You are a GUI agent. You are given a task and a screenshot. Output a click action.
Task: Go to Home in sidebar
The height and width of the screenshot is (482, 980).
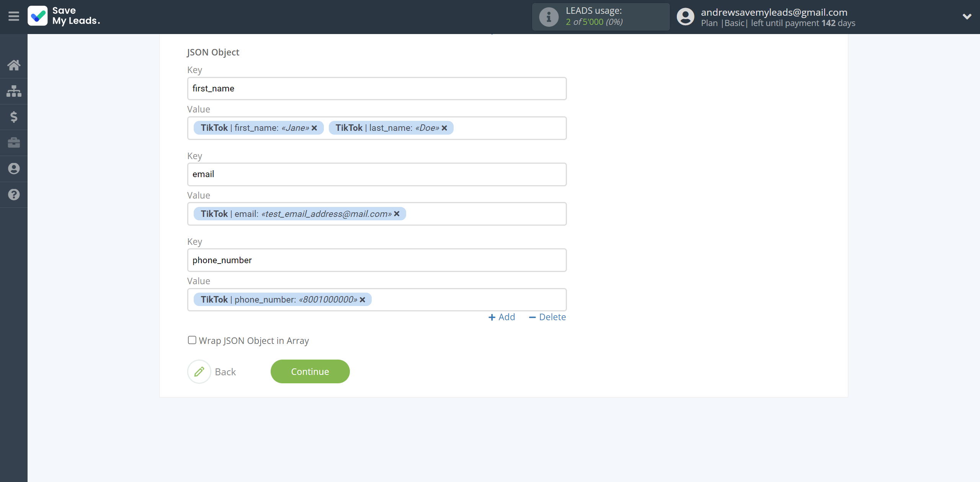point(14,65)
